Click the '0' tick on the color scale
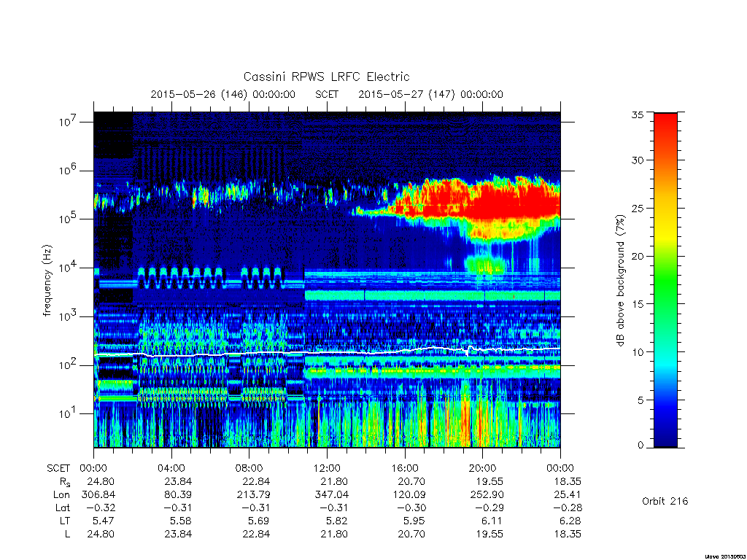 point(640,446)
